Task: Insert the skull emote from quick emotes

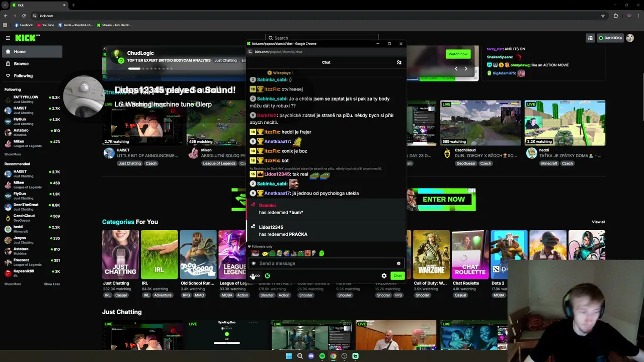Action: click(x=314, y=253)
